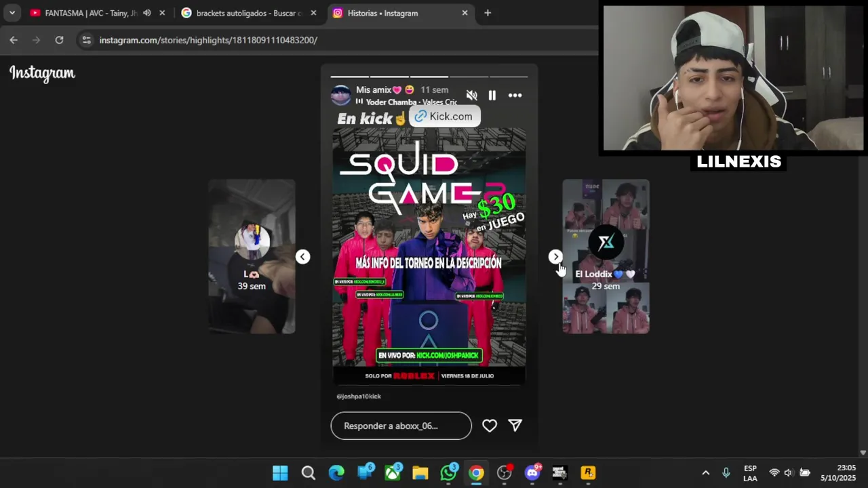Click the microphone tray icon
The height and width of the screenshot is (488, 868).
tap(726, 473)
